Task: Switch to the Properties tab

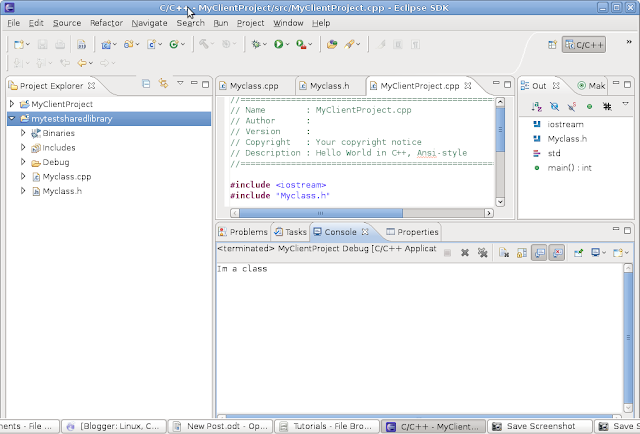Action: pos(412,231)
